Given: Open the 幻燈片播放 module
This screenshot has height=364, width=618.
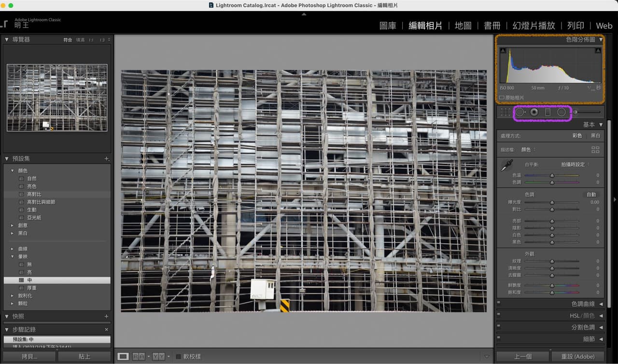Looking at the screenshot, I should 534,26.
